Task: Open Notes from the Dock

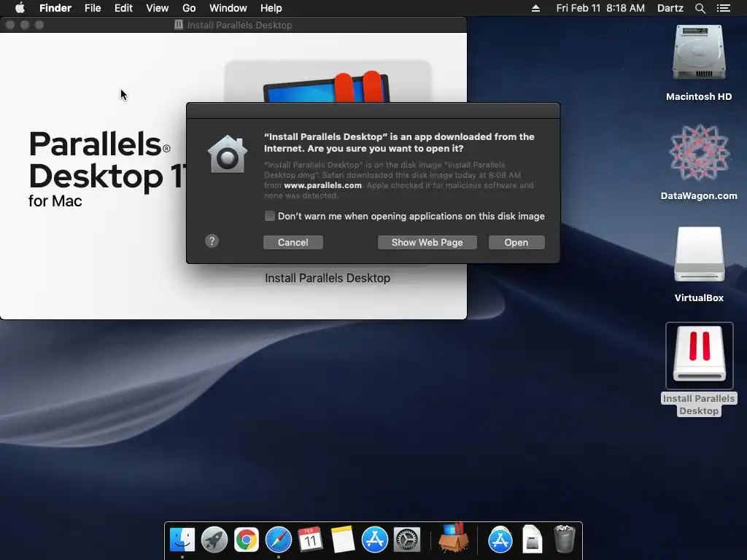Action: [343, 540]
